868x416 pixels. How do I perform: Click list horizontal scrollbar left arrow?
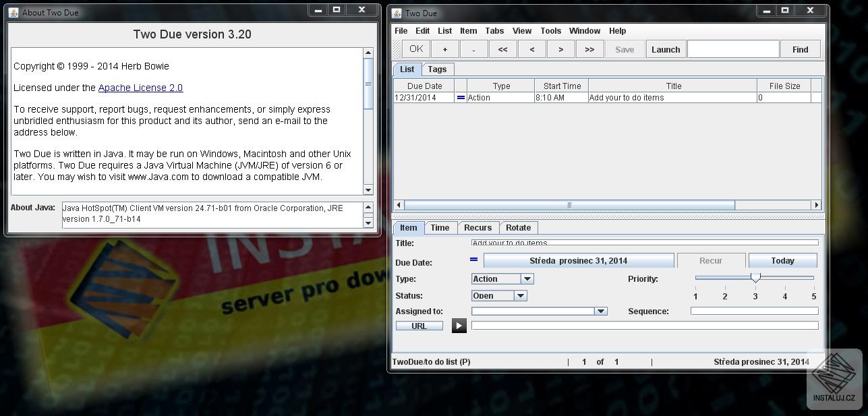point(399,205)
